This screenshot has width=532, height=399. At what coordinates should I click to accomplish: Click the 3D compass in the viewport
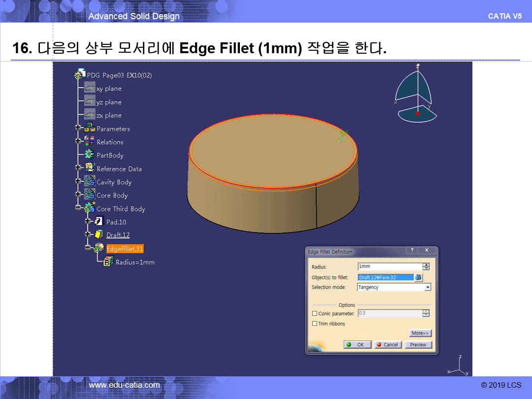[416, 94]
